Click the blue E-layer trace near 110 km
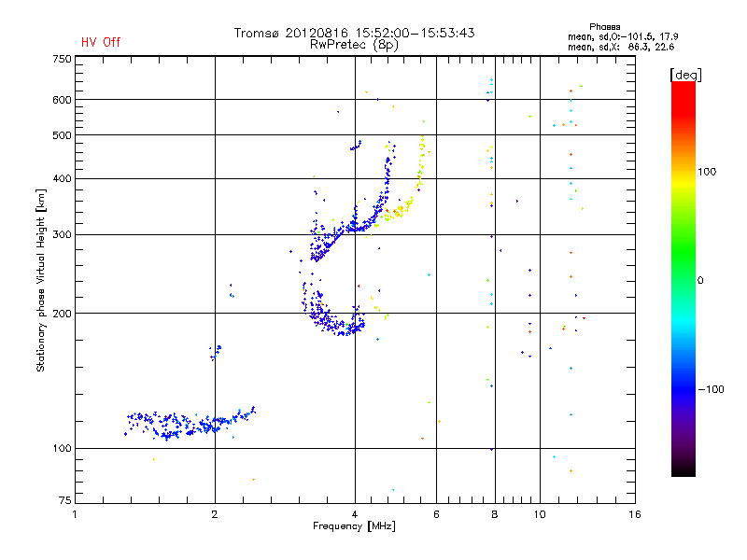747x560 pixels. [x=190, y=424]
